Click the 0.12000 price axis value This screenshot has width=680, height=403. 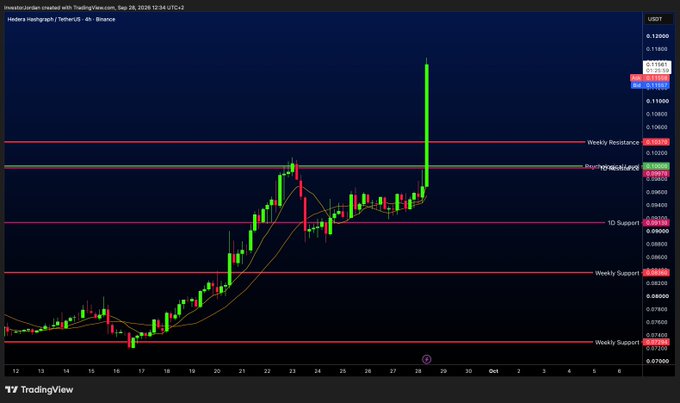point(657,36)
